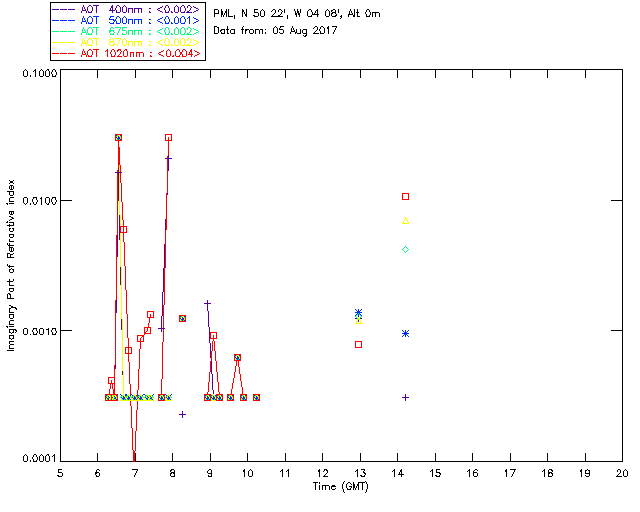Click the blue asterisk data point at 13 GMT
This screenshot has height=512, width=640.
(x=358, y=313)
